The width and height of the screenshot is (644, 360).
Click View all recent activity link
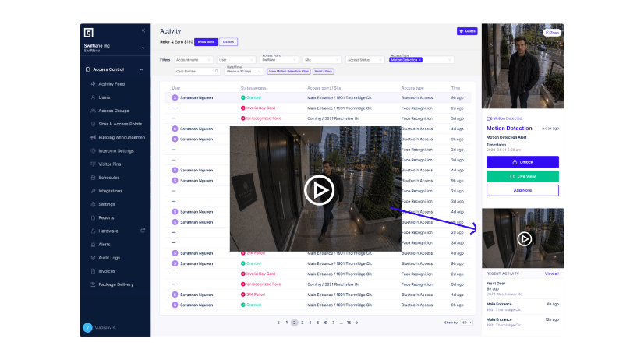click(x=551, y=274)
